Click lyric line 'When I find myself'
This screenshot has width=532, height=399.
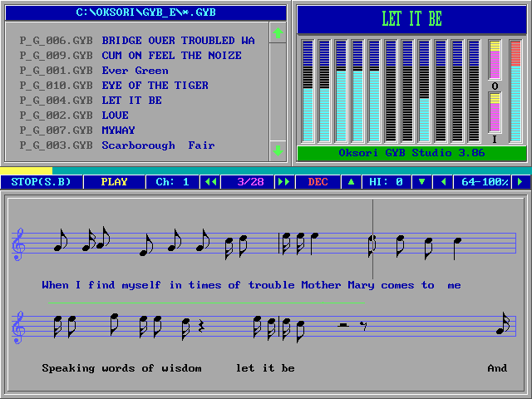point(101,285)
